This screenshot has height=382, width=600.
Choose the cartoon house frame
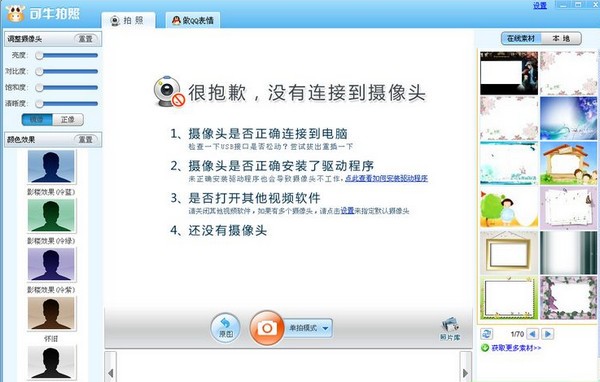(569, 163)
